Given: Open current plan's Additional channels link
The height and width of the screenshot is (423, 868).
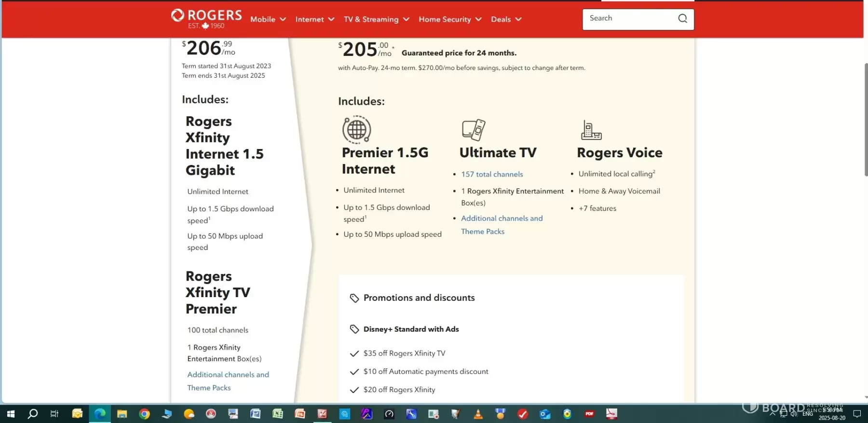Looking at the screenshot, I should (228, 375).
